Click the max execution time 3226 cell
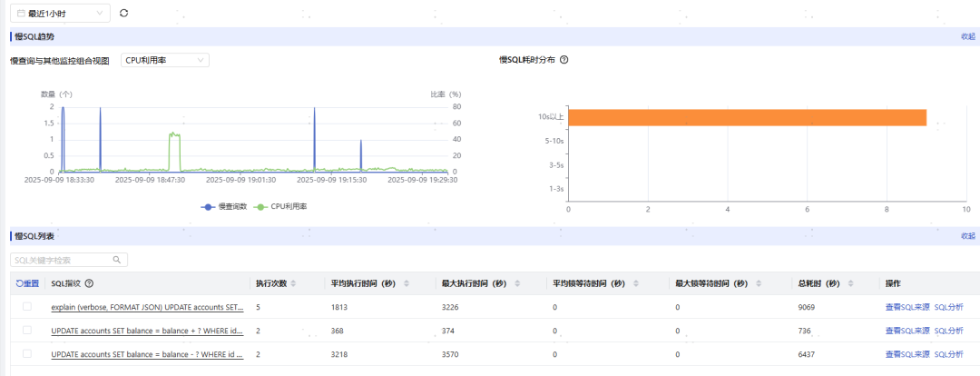The width and height of the screenshot is (980, 376). (451, 307)
